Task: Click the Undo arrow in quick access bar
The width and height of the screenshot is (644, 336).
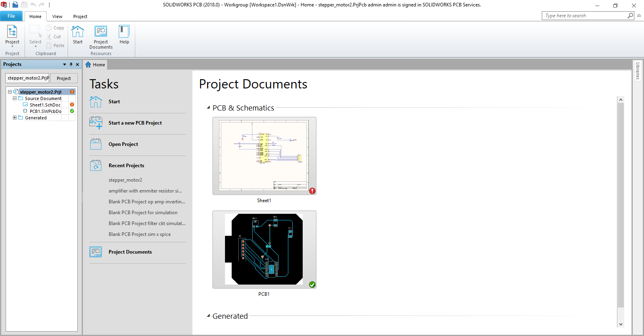Action: point(33,5)
